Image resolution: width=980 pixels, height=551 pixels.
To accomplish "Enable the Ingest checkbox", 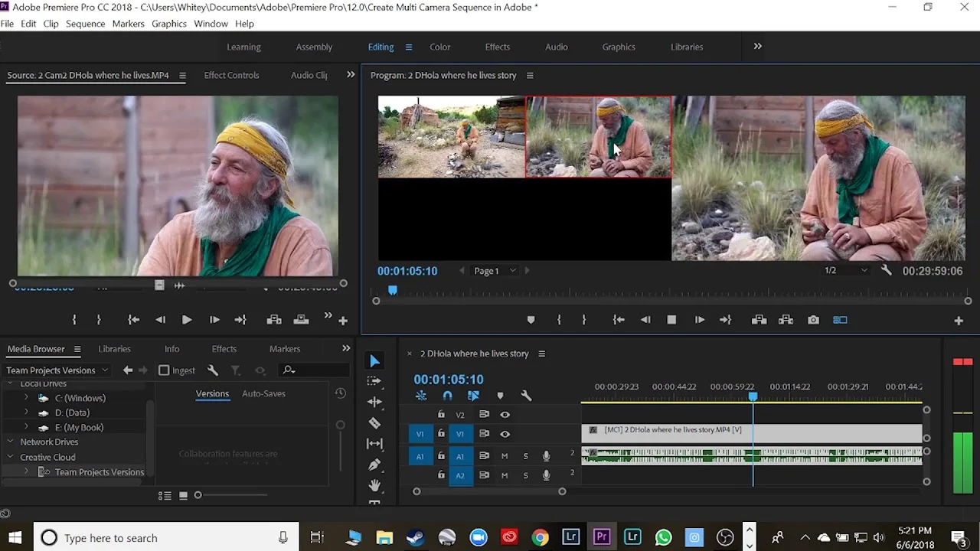I will [x=164, y=370].
